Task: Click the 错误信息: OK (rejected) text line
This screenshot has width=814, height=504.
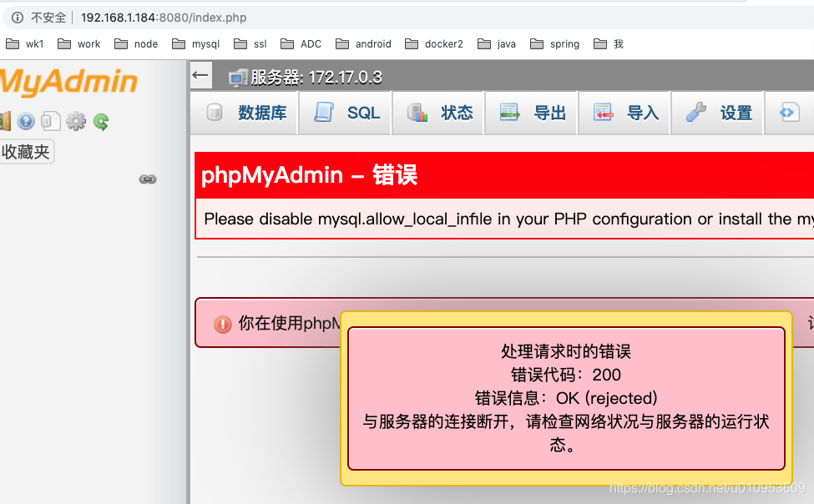Action: pos(566,398)
